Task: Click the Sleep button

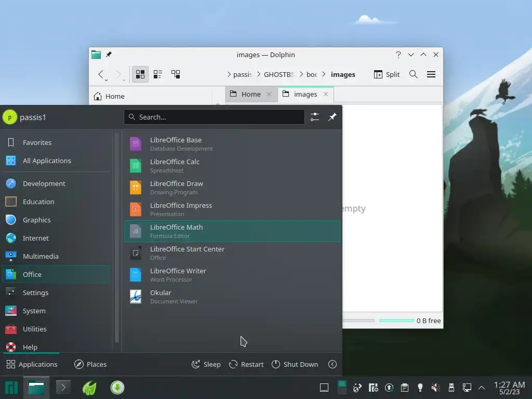Action: [x=206, y=364]
